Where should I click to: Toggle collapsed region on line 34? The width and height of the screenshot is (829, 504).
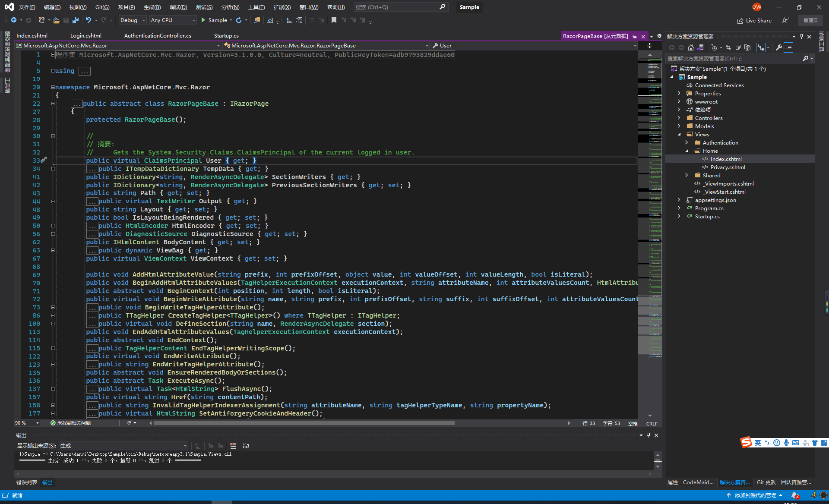click(53, 168)
